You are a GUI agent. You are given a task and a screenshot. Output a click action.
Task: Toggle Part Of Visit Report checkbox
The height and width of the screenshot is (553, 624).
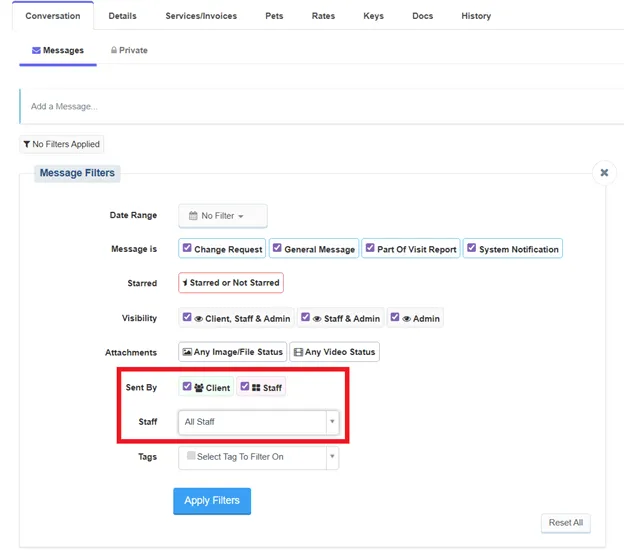point(370,248)
